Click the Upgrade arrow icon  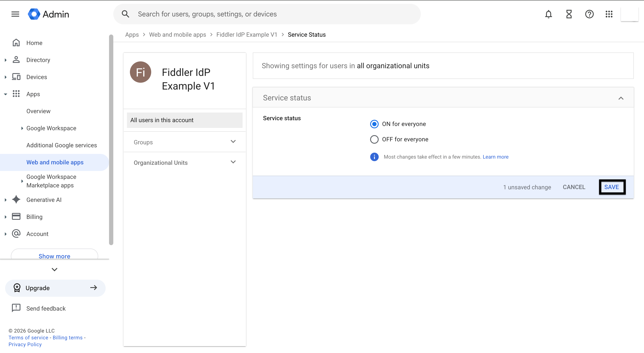(93, 288)
